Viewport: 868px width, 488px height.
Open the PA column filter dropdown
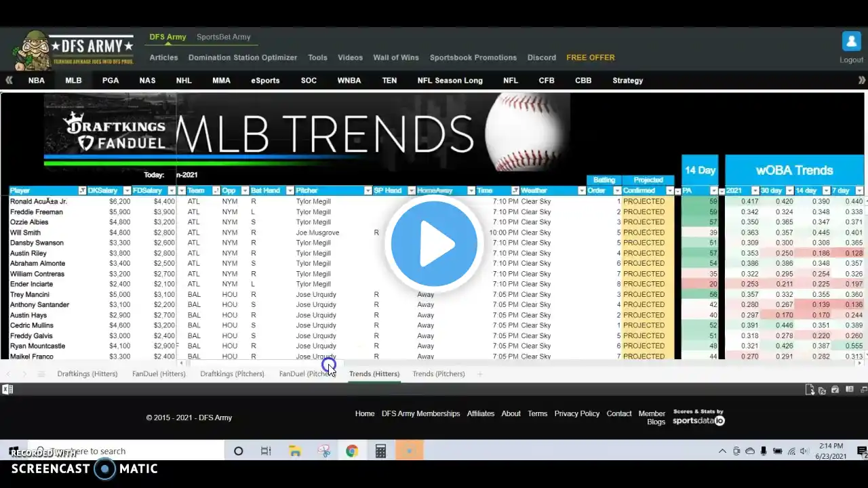pyautogui.click(x=713, y=191)
